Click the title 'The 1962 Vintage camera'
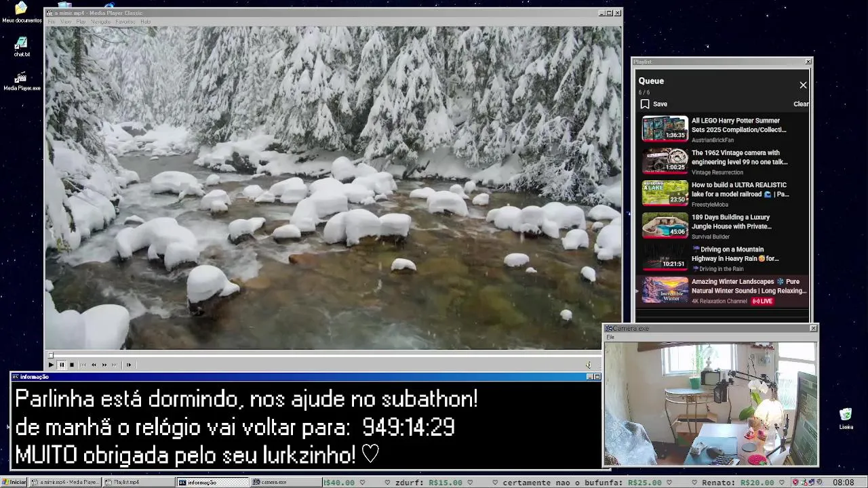The image size is (868, 488). 740,157
